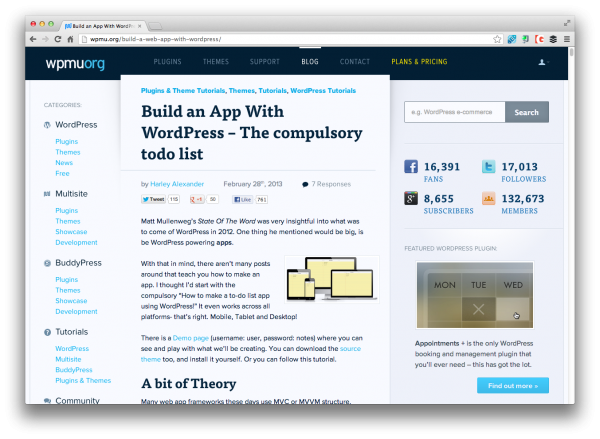The height and width of the screenshot is (439, 600).
Task: Open the SUPPORT nav item
Action: [265, 62]
